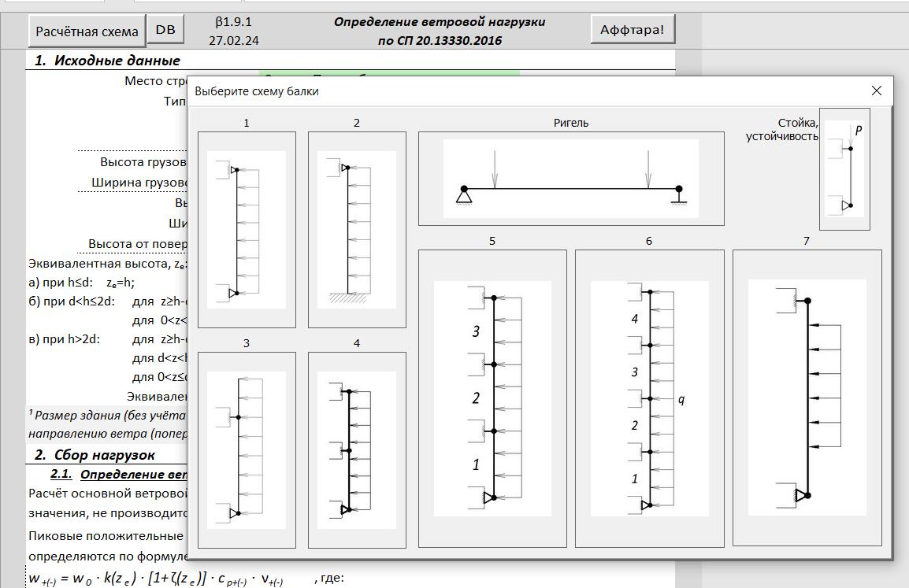Select beam scheme 1 diagram
This screenshot has height=588, width=909.
click(247, 229)
